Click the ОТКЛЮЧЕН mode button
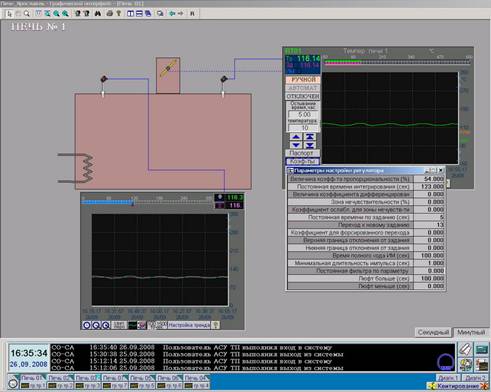 (303, 96)
